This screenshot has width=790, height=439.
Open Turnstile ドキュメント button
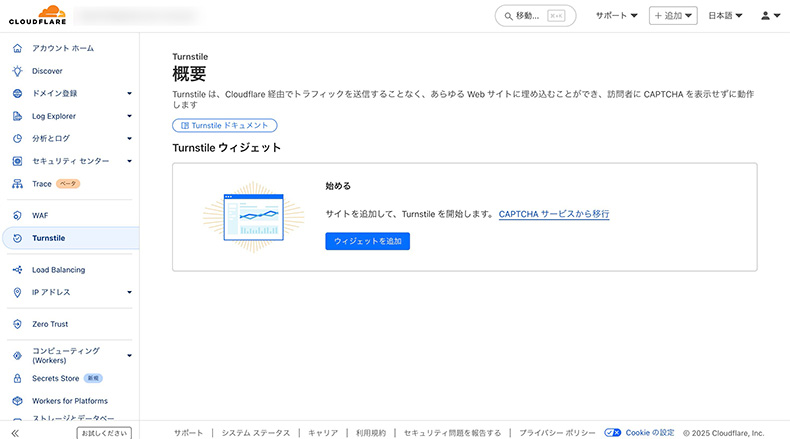[x=225, y=126]
